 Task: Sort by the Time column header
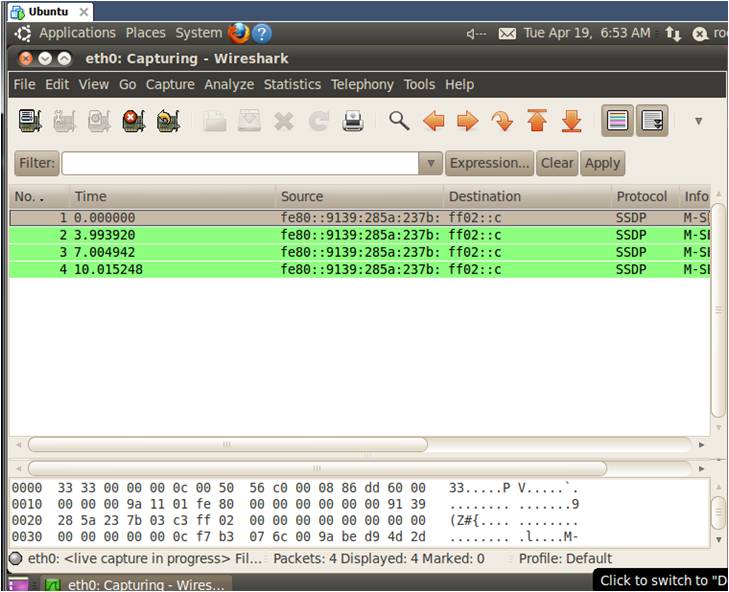pyautogui.click(x=172, y=197)
